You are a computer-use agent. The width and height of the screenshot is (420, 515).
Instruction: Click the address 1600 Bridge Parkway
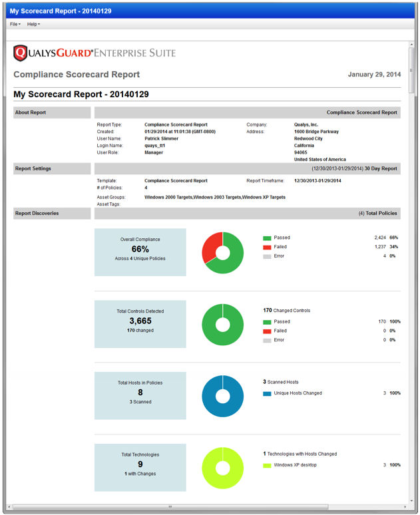click(x=316, y=132)
